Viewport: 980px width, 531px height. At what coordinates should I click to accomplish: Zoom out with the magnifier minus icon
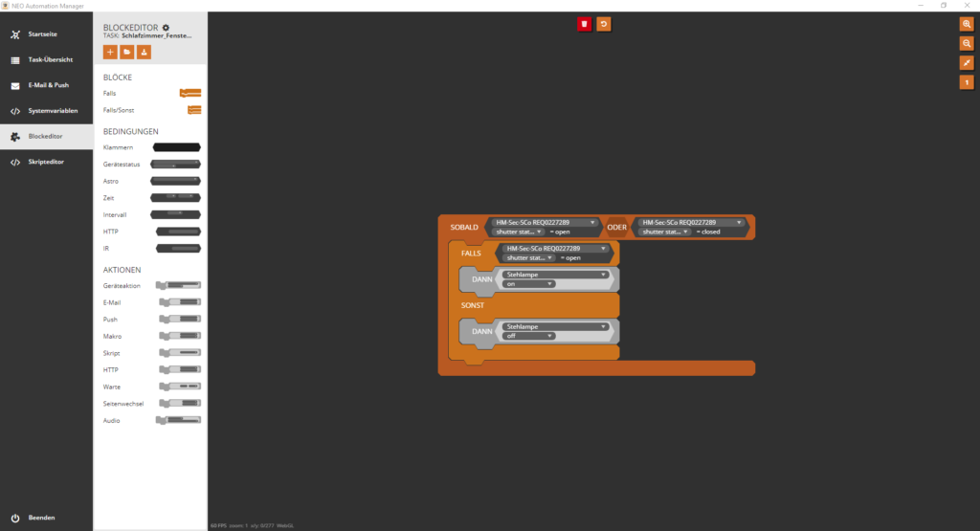tap(967, 43)
